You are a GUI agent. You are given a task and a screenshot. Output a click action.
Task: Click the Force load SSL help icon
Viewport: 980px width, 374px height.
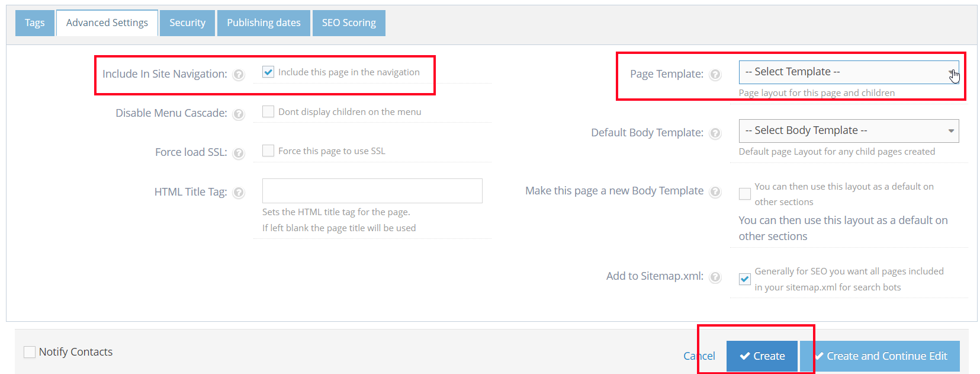click(x=239, y=153)
